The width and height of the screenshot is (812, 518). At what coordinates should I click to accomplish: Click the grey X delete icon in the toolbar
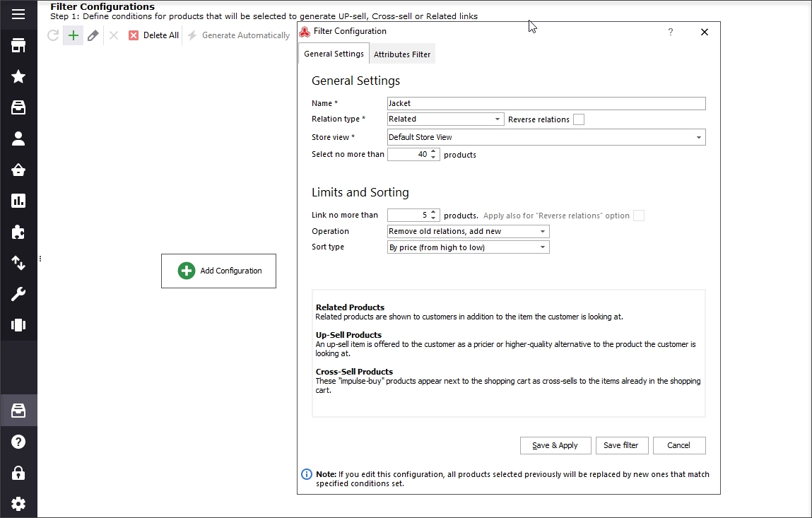point(114,35)
